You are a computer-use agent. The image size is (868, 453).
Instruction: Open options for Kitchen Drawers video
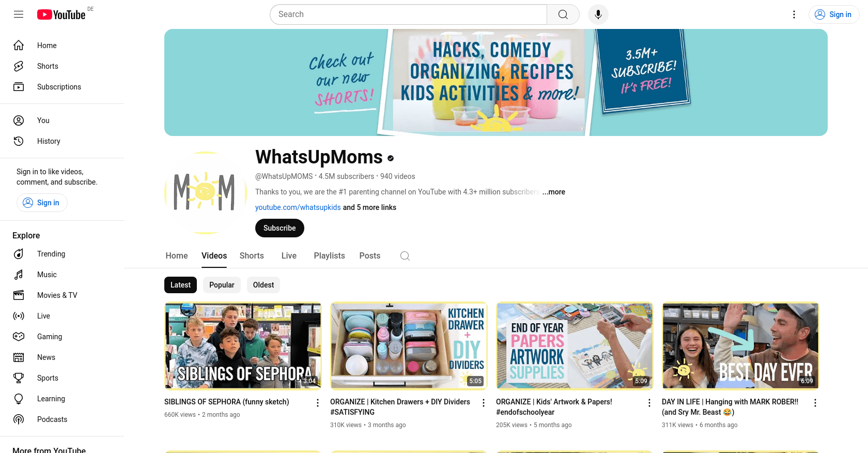coord(484,403)
